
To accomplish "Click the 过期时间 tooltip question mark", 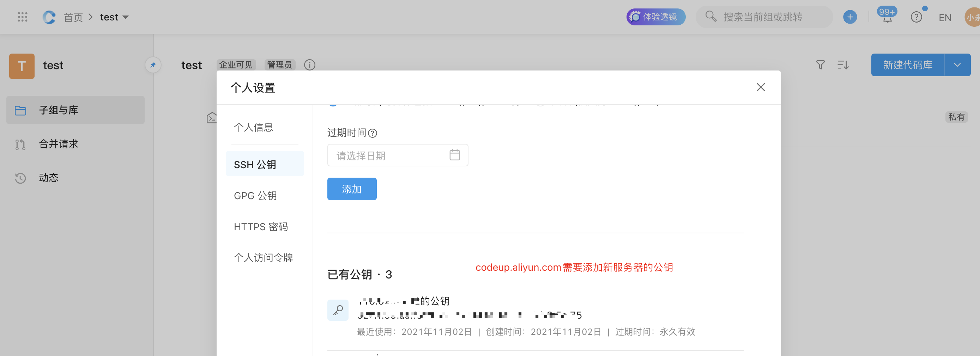I will 373,133.
